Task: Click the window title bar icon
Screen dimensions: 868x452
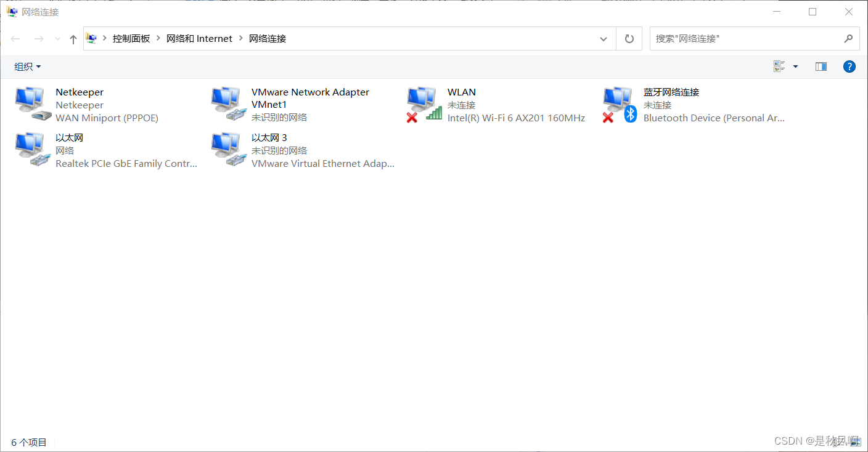Action: tap(12, 12)
